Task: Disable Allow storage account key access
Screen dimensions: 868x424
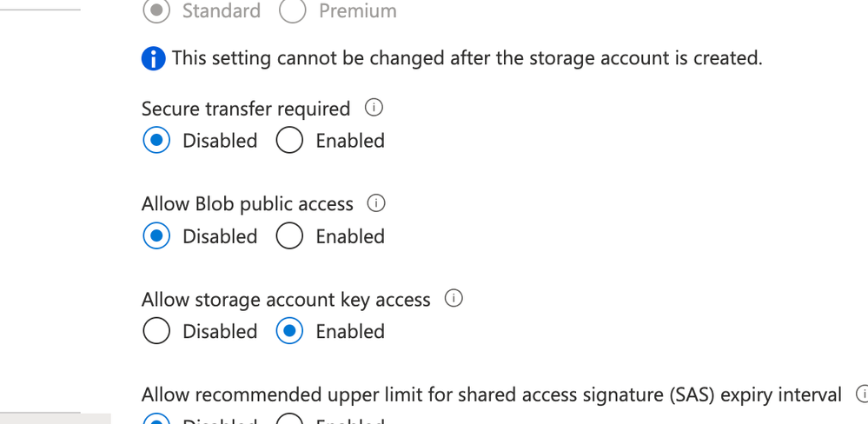Action: 156,331
